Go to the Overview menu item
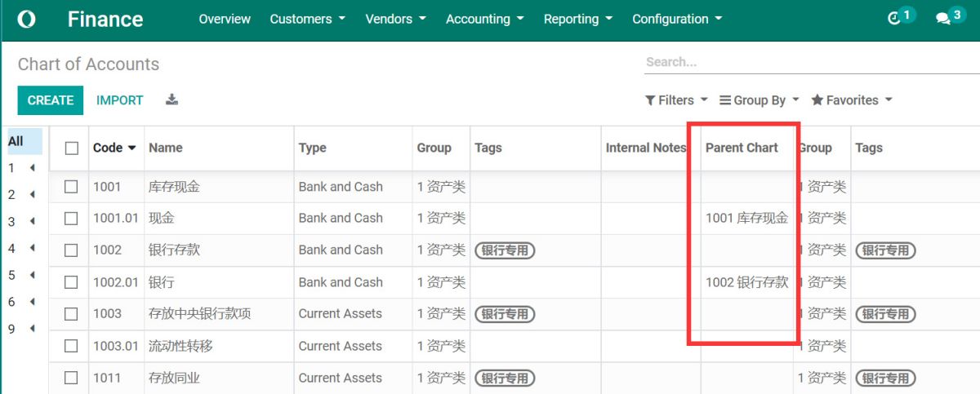Image resolution: width=980 pixels, height=394 pixels. (225, 19)
